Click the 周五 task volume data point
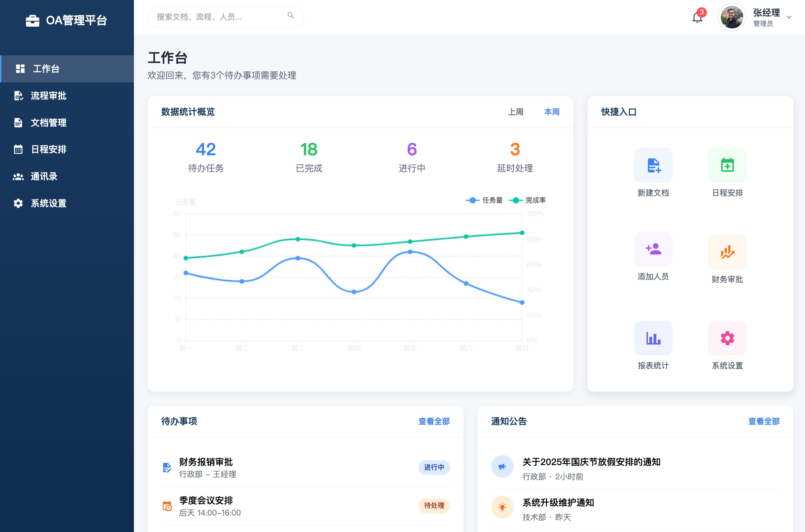 coord(410,252)
